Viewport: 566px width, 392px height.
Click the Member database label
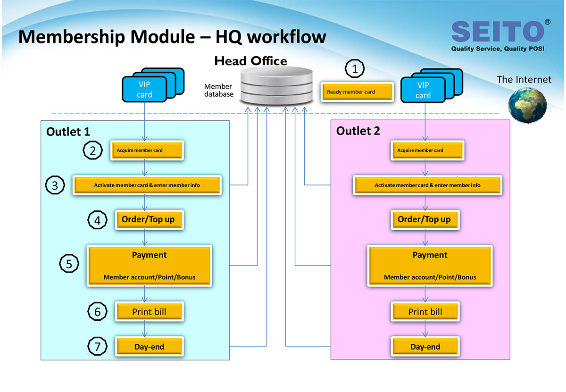pyautogui.click(x=219, y=90)
